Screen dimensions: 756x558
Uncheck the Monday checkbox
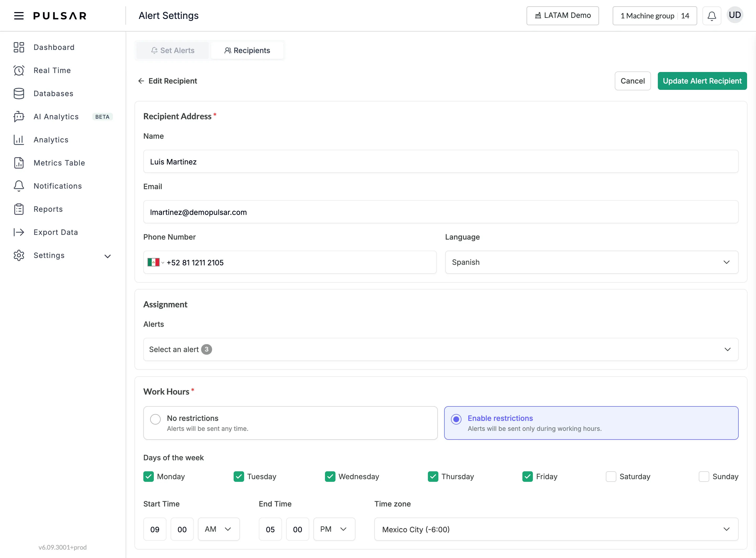click(x=149, y=477)
